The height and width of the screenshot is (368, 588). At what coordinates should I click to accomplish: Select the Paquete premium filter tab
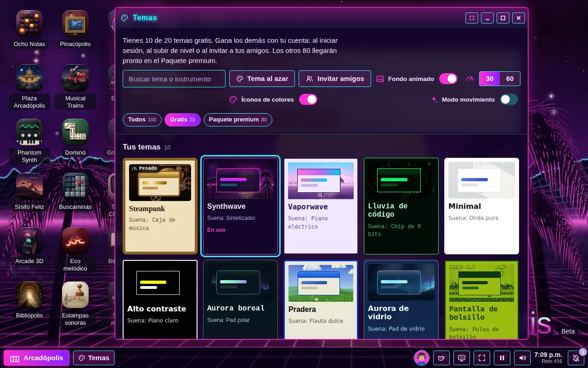pyautogui.click(x=238, y=120)
